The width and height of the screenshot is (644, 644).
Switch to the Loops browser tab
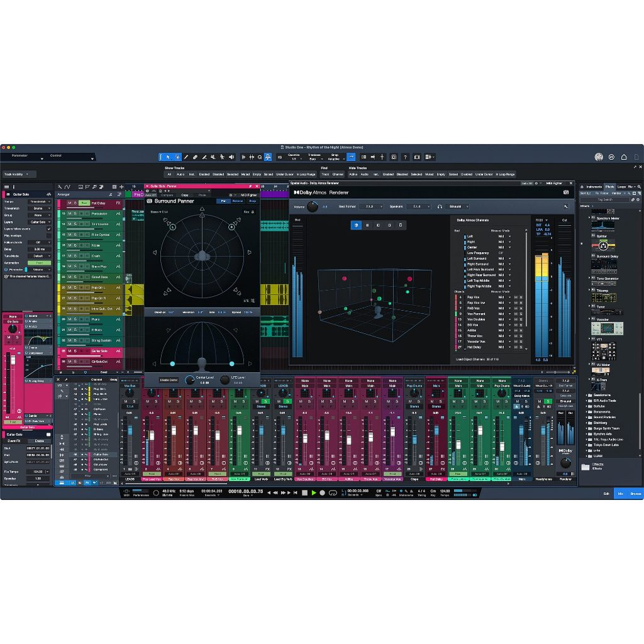621,187
